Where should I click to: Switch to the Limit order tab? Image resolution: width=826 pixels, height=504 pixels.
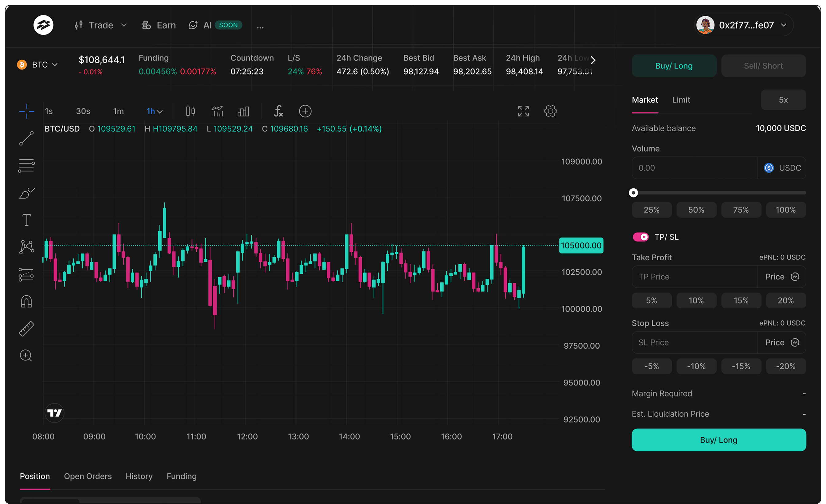(x=681, y=100)
